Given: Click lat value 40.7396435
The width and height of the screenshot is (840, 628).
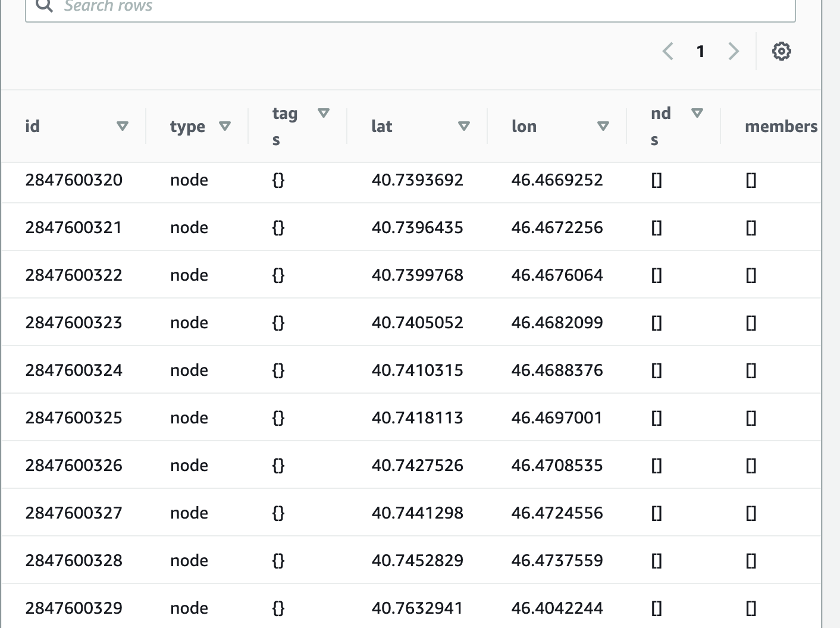Looking at the screenshot, I should tap(417, 227).
